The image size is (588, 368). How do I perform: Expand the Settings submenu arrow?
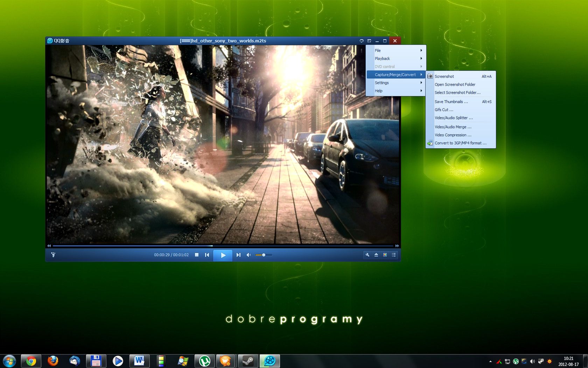pyautogui.click(x=421, y=83)
